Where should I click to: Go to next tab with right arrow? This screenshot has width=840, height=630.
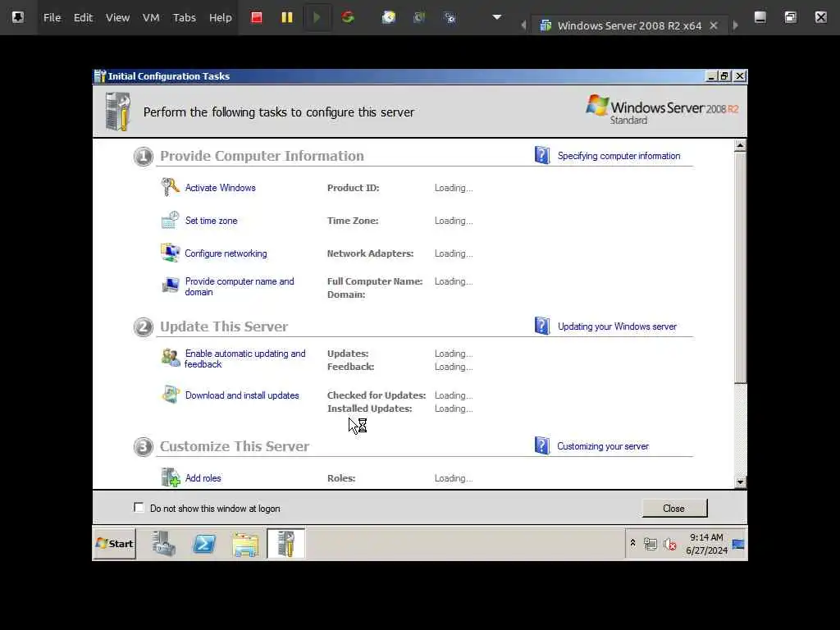736,25
